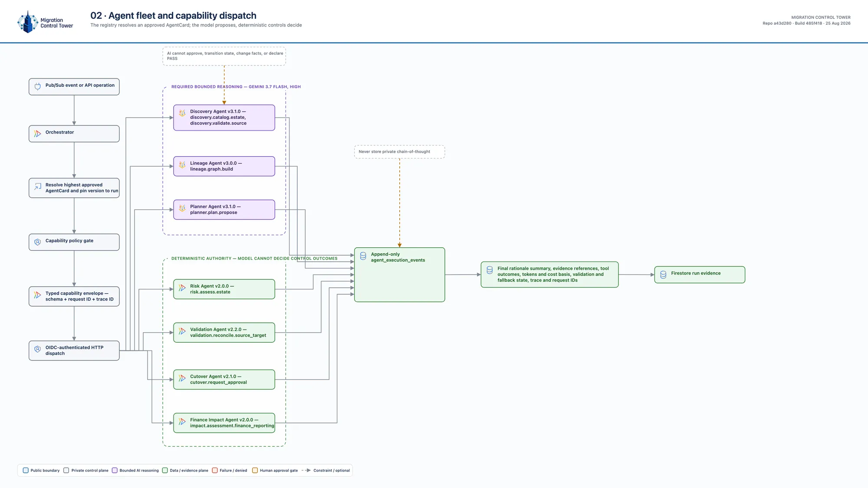
Task: Click 'Deterministic authority' group header
Action: point(254,259)
